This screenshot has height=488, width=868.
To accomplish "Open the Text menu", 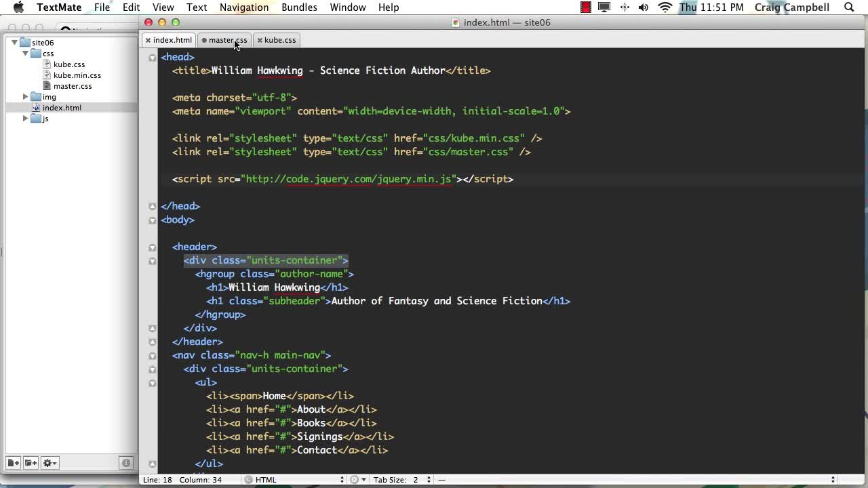I will click(197, 7).
